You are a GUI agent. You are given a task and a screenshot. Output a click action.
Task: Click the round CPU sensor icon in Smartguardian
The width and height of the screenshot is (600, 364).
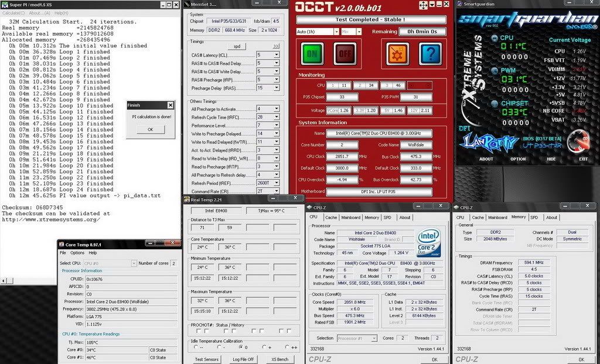click(495, 38)
